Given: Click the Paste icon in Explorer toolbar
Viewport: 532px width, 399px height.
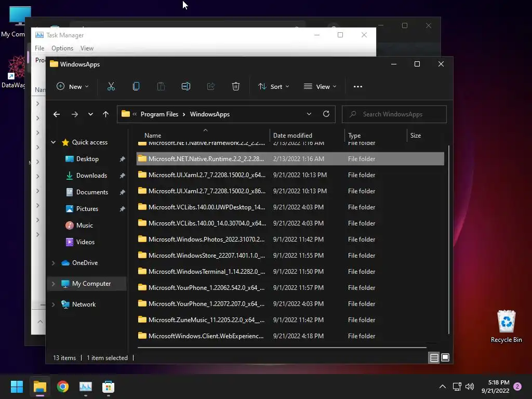Looking at the screenshot, I should tap(161, 87).
